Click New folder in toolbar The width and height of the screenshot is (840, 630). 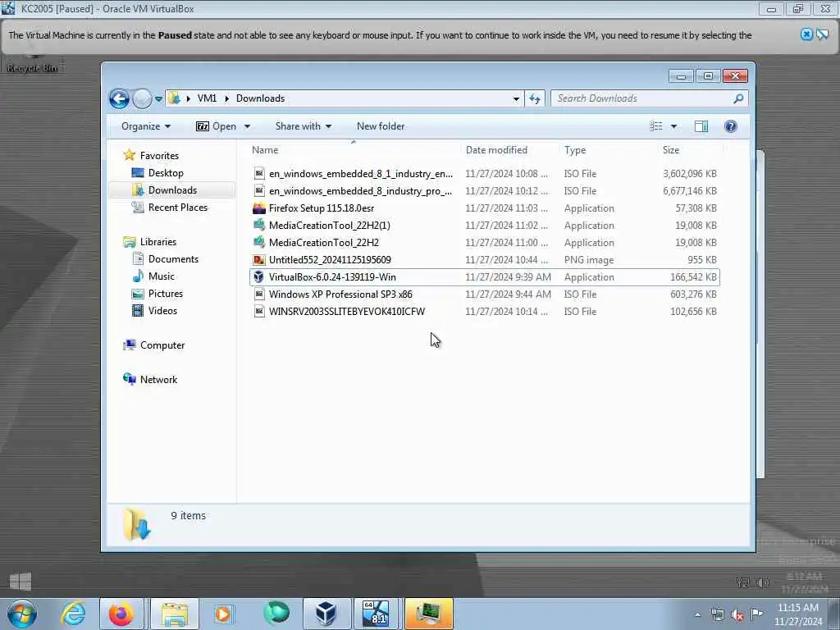[x=381, y=126]
